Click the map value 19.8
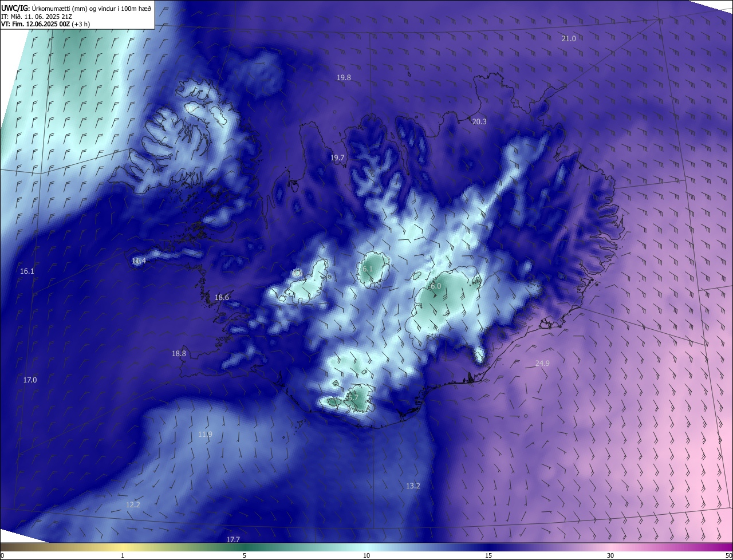733x560 pixels. (x=344, y=77)
